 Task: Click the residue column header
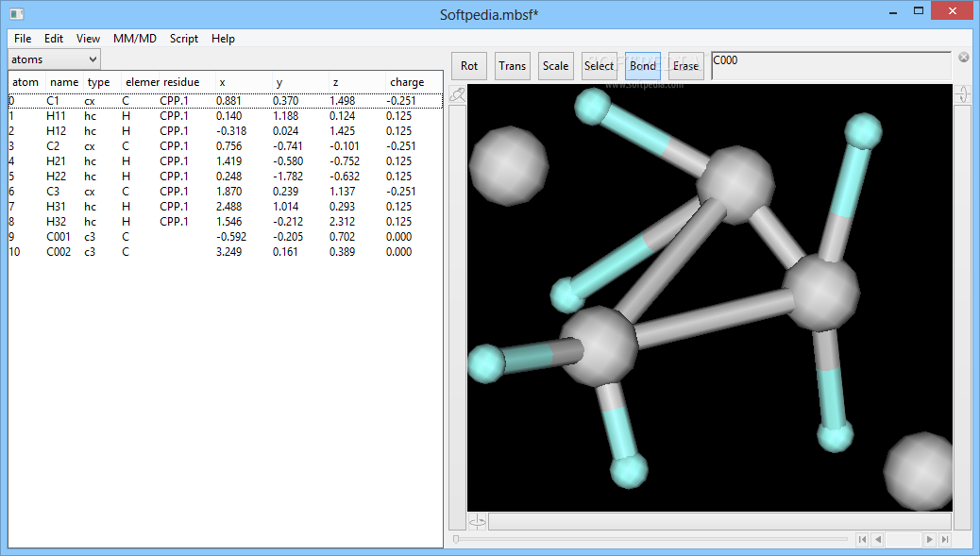tap(187, 82)
